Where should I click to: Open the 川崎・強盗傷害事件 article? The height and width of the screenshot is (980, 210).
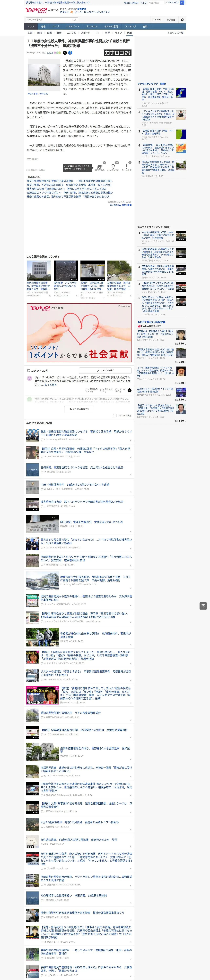pyautogui.click(x=75, y=484)
